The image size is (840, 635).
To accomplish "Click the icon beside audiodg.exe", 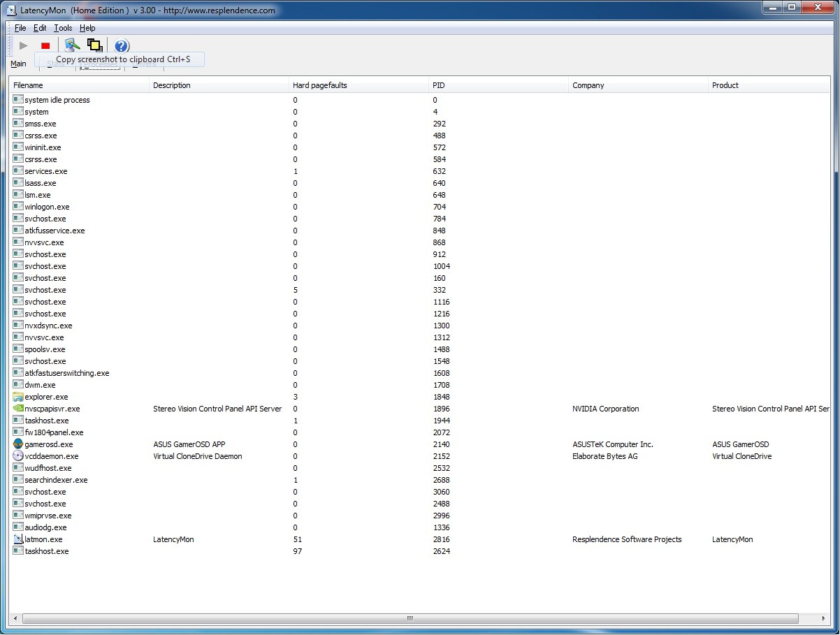I will coord(18,527).
